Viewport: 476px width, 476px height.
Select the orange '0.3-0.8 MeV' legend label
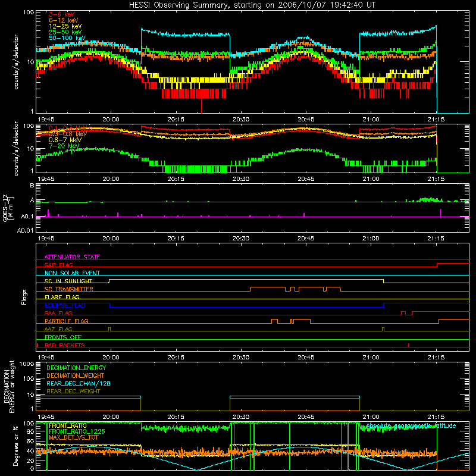(68, 134)
